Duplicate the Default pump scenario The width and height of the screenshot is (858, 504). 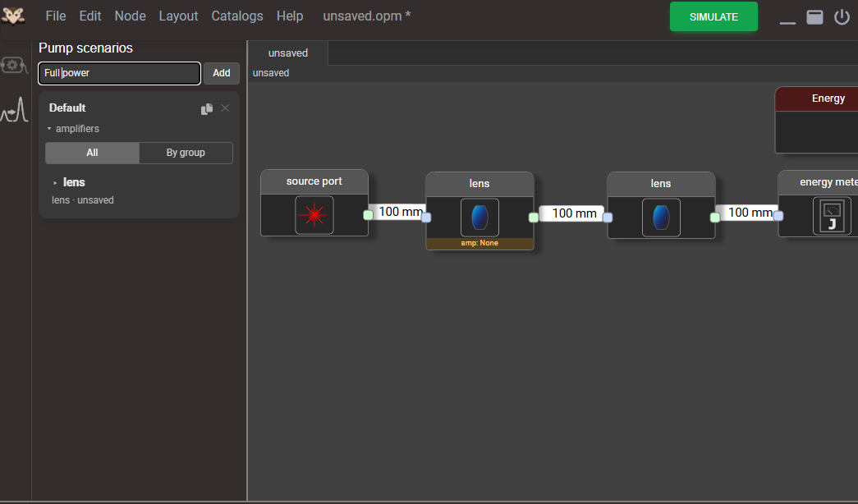207,109
